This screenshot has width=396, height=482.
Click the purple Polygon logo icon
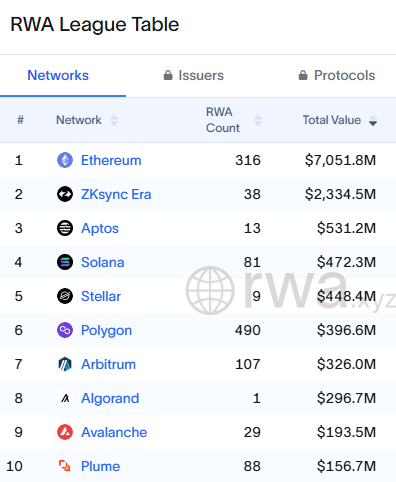[x=65, y=330]
